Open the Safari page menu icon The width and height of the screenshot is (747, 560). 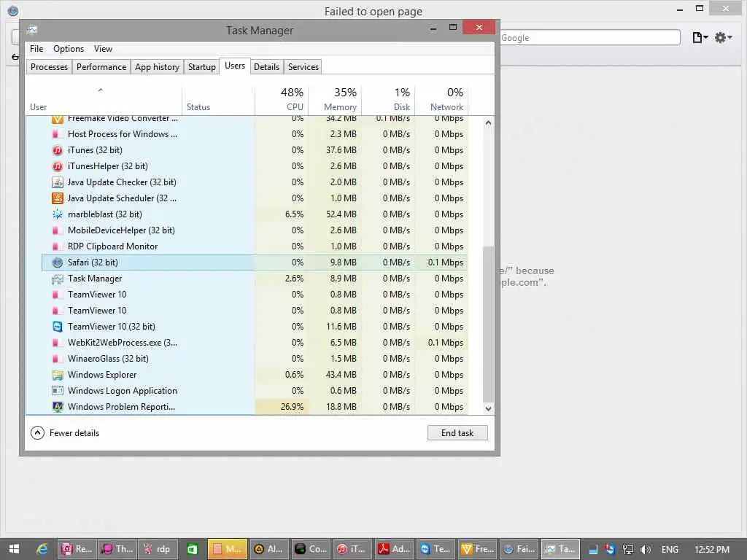click(x=700, y=38)
